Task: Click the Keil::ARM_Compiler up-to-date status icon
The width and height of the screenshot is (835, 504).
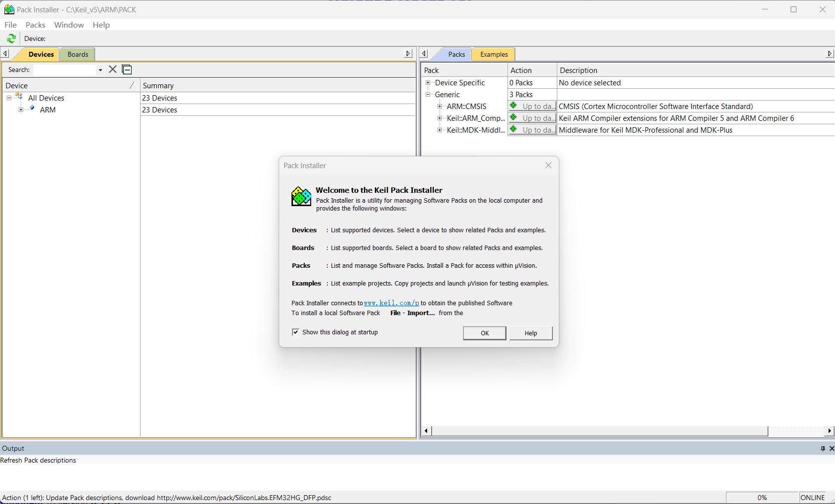Action: 513,118
